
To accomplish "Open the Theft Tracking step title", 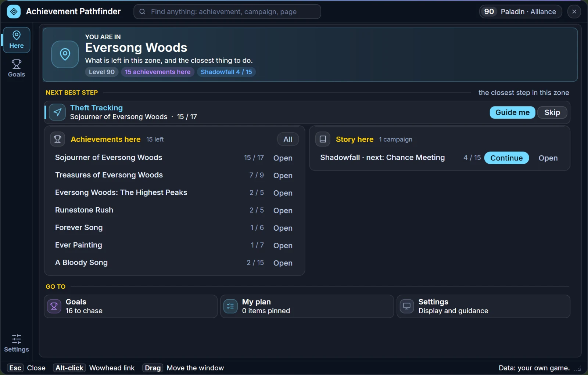I will tap(96, 108).
